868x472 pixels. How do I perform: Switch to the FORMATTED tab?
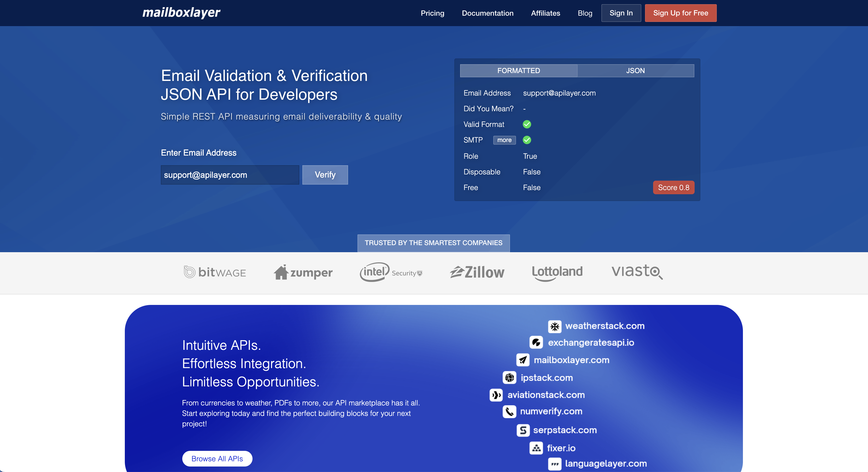point(519,71)
